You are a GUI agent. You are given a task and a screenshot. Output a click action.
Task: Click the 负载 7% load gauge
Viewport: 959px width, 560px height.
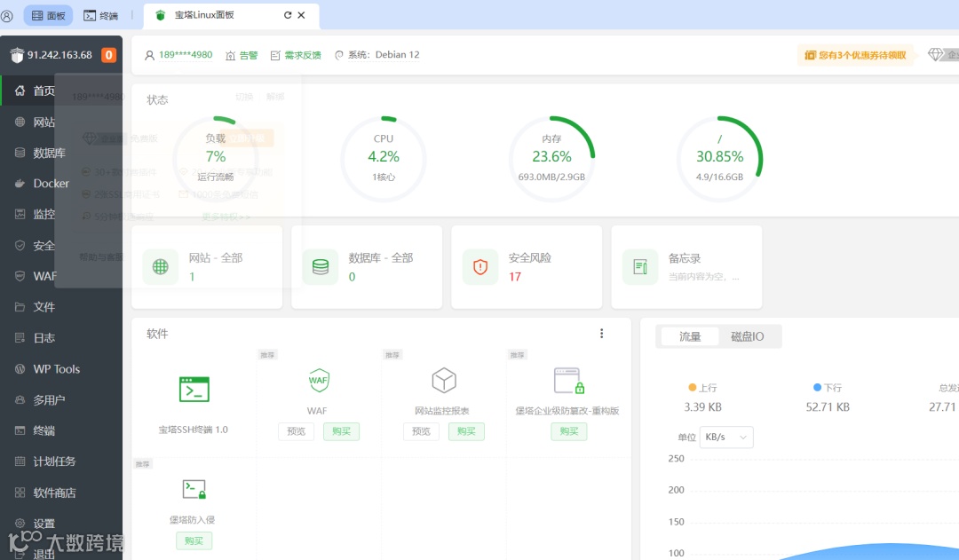pyautogui.click(x=215, y=158)
